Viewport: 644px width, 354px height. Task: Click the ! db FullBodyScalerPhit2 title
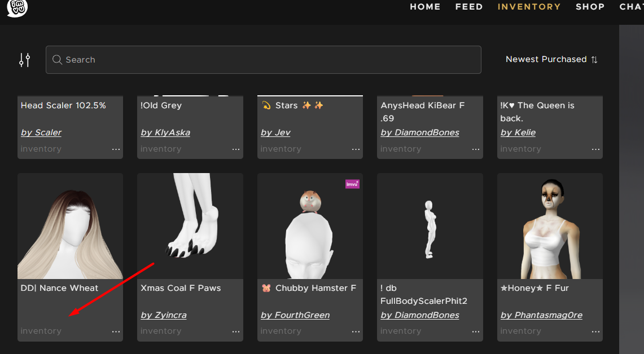click(x=424, y=294)
